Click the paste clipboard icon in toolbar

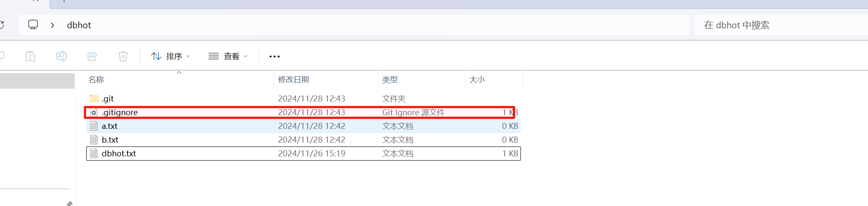[30, 56]
